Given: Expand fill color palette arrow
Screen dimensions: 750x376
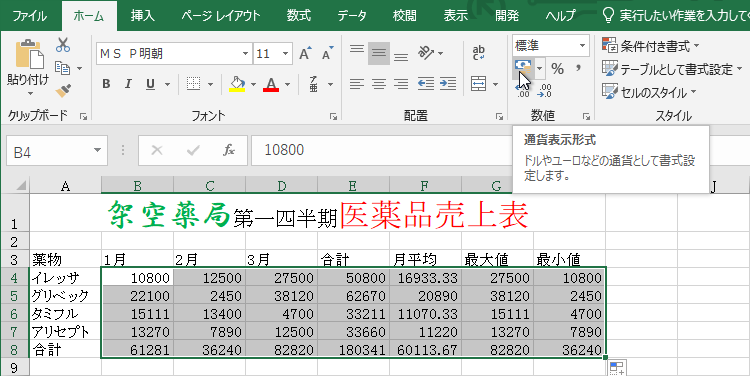Looking at the screenshot, I should coord(253,85).
